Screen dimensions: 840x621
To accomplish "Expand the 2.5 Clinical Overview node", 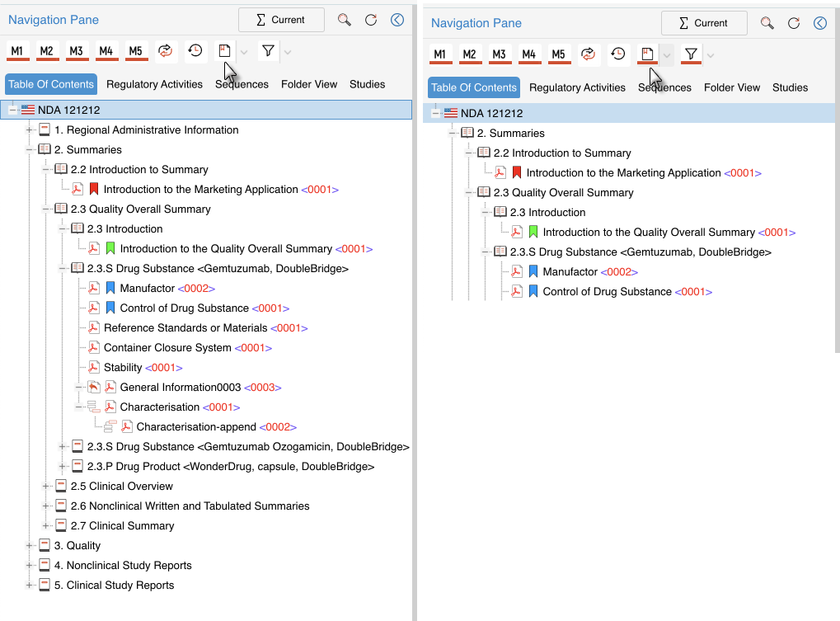I will [x=47, y=487].
